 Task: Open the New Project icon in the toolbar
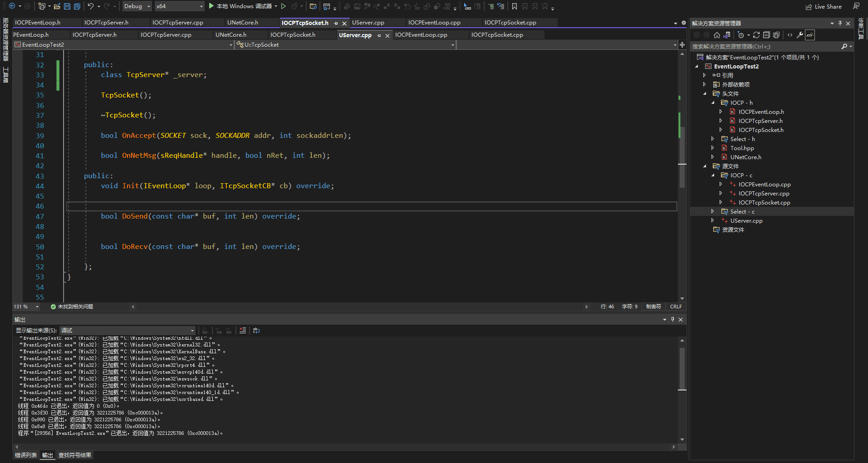coord(42,6)
